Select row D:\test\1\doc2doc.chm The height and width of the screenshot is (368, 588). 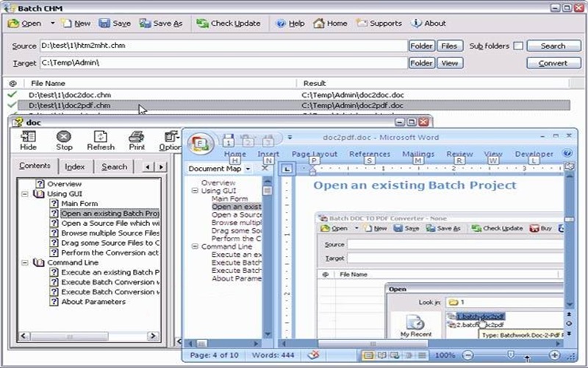click(70, 95)
